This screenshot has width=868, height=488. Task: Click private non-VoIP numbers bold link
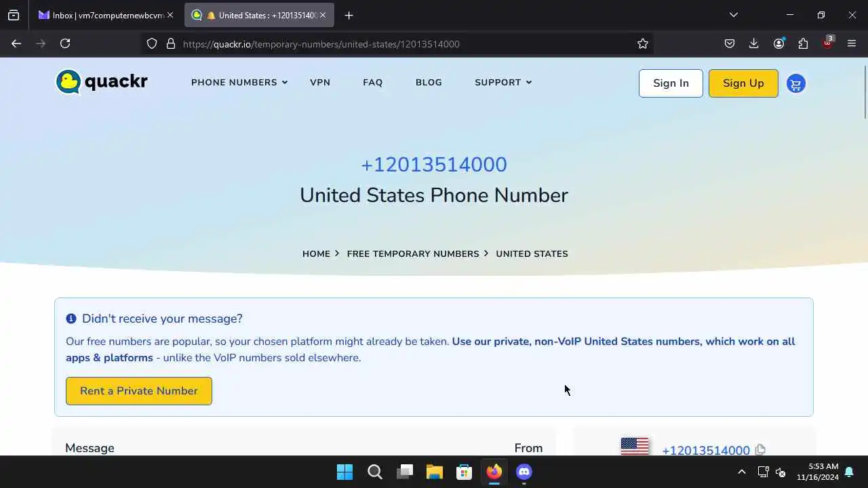[430, 349]
